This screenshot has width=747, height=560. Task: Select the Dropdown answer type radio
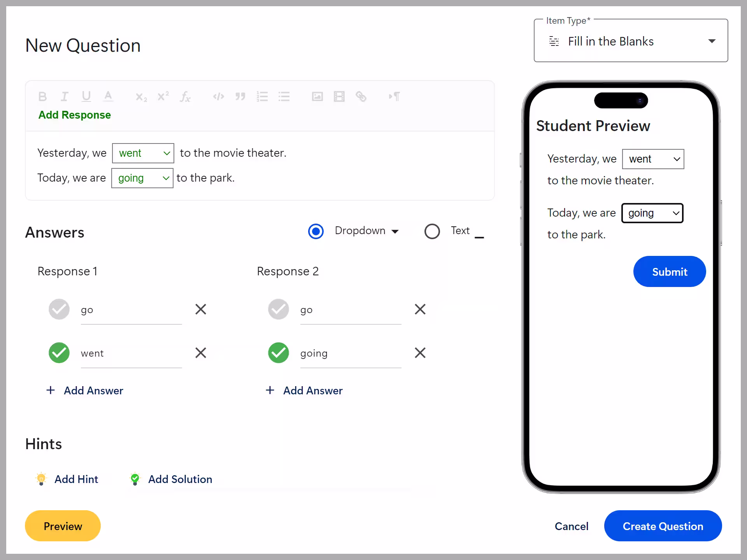point(316,231)
